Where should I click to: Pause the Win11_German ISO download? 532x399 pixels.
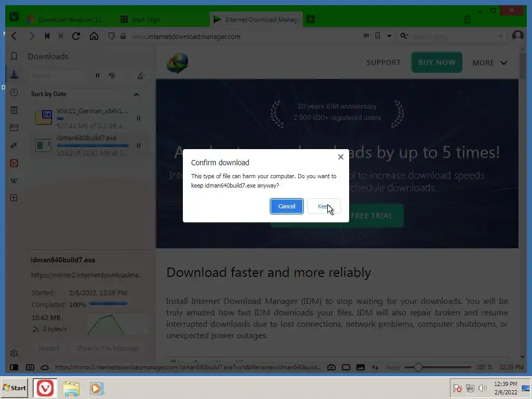[x=138, y=118]
